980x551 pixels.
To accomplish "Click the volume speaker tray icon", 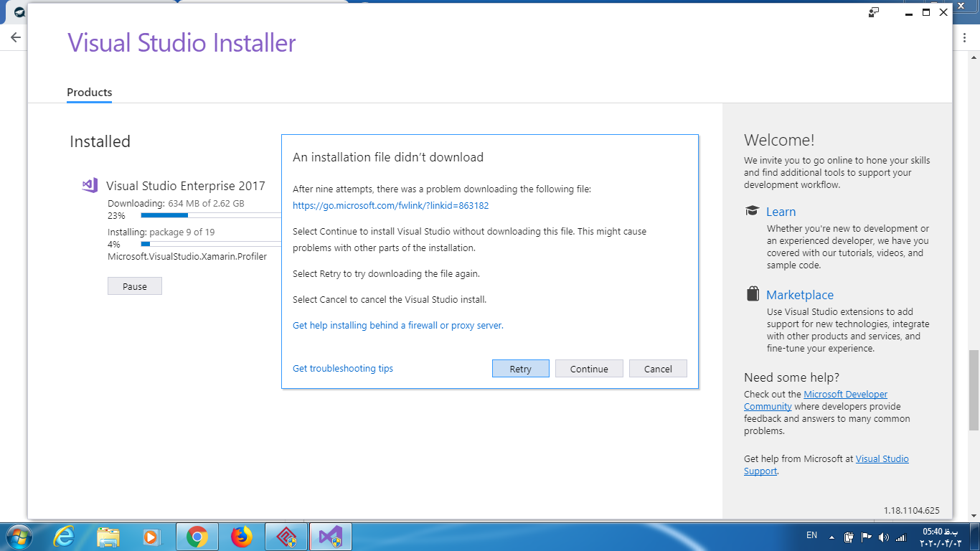I will [x=882, y=537].
